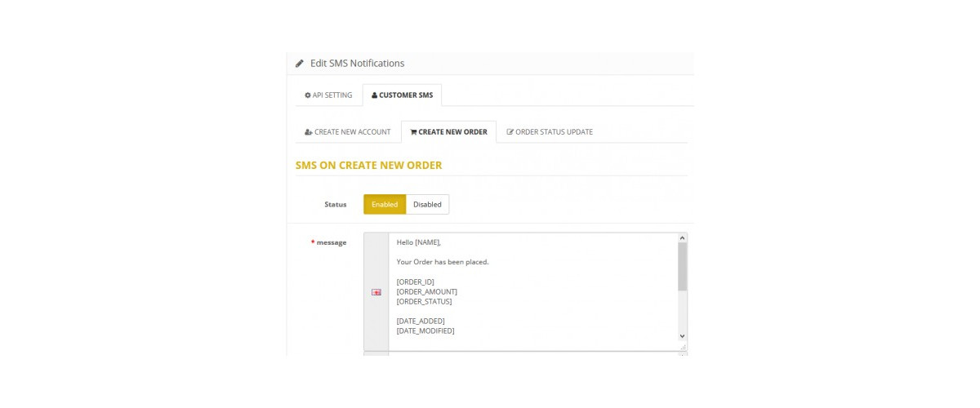Click 'Your Order has been placed.' line

443,262
